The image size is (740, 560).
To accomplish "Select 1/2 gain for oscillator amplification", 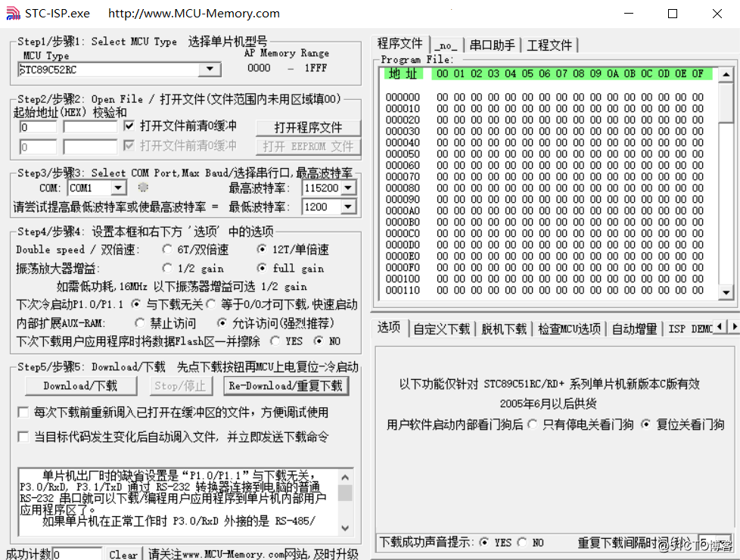I will [x=167, y=268].
